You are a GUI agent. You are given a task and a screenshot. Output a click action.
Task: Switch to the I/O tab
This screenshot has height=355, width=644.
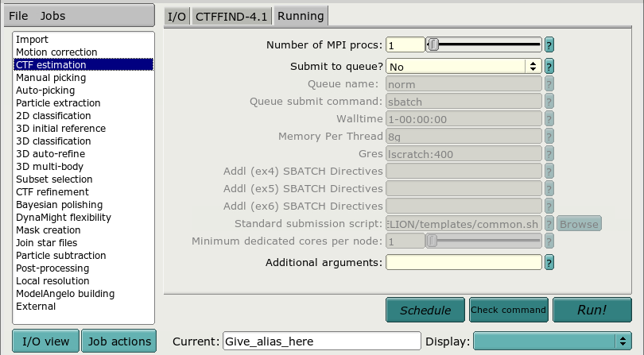click(177, 17)
